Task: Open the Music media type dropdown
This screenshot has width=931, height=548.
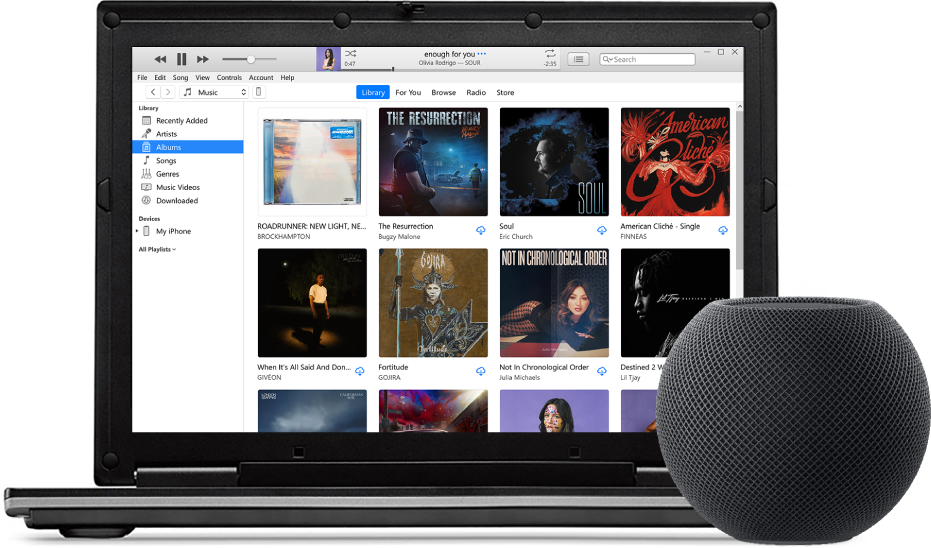Action: (x=214, y=92)
